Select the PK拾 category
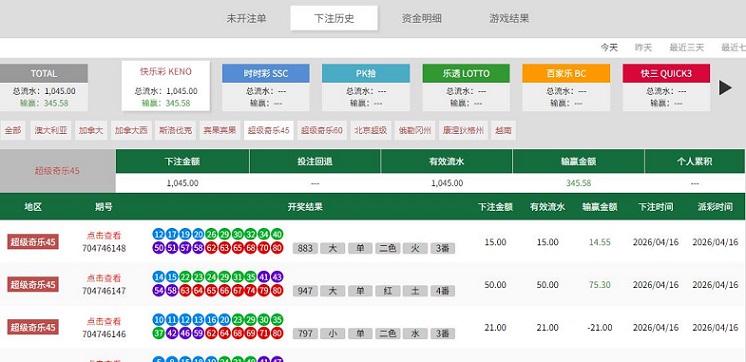This screenshot has height=362, width=746. click(366, 88)
